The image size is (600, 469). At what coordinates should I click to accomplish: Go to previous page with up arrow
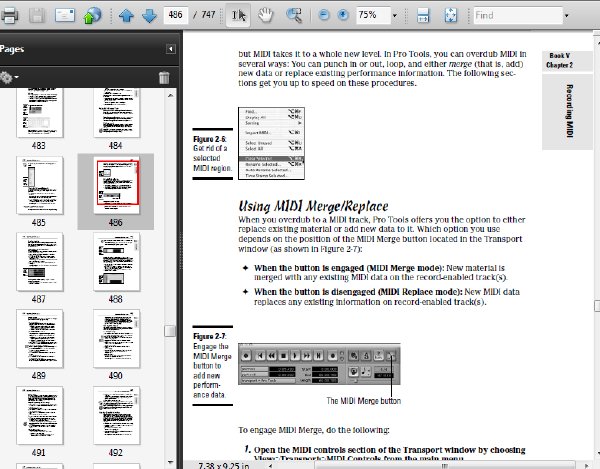coord(126,15)
